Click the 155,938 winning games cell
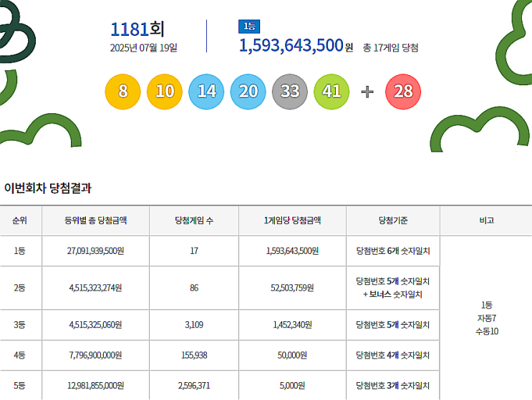The height and width of the screenshot is (400, 532). click(194, 355)
